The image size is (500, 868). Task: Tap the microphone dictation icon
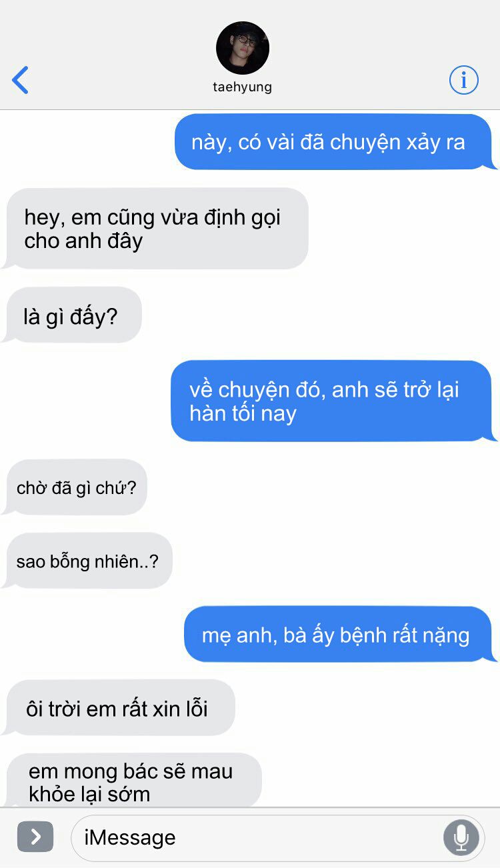coord(461,837)
